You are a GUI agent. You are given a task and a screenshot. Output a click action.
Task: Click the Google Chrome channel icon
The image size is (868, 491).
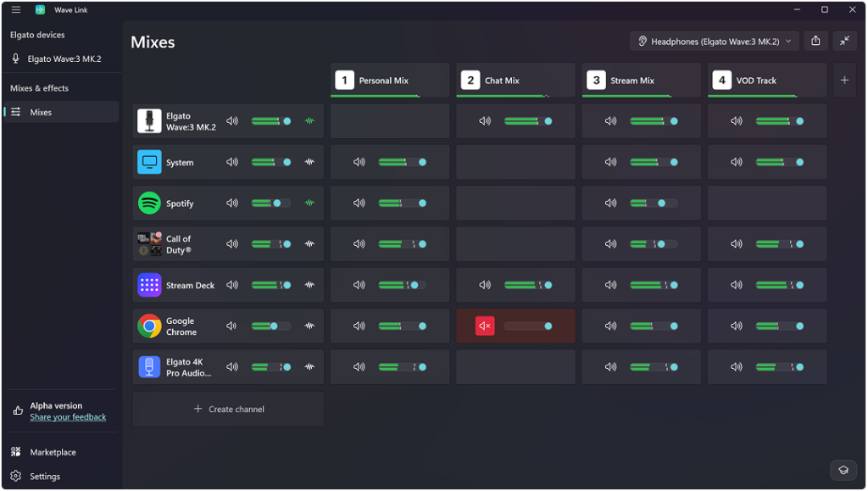coord(149,326)
